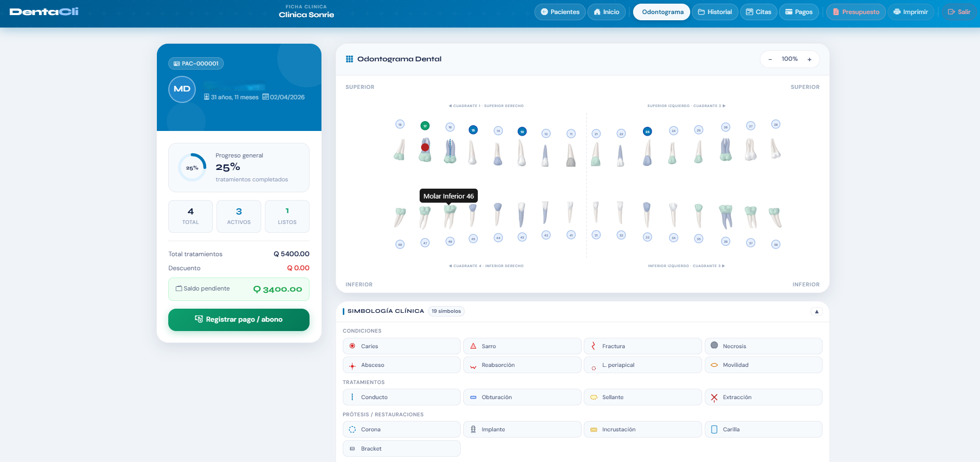Click the tooth number 15 badge
The height and width of the screenshot is (462, 980).
click(473, 130)
